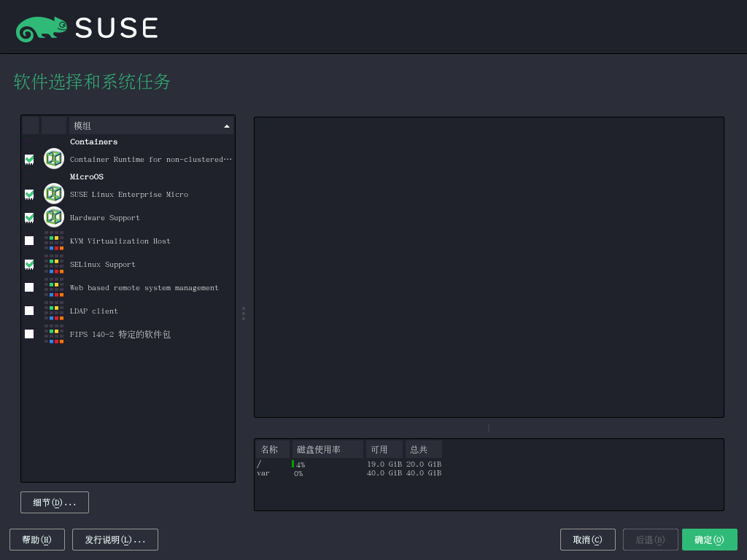The height and width of the screenshot is (560, 747).
Task: Select the Hardware Support row text
Action: pos(105,217)
